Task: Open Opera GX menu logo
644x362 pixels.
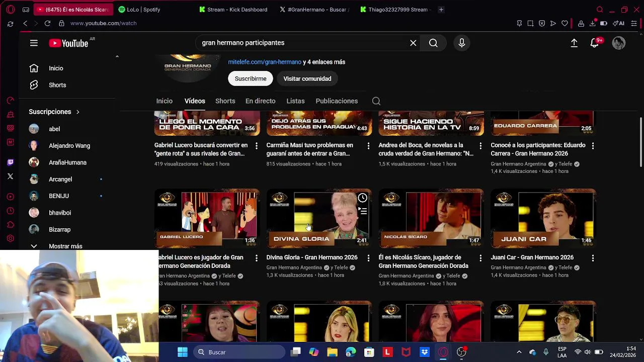Action: click(10, 10)
